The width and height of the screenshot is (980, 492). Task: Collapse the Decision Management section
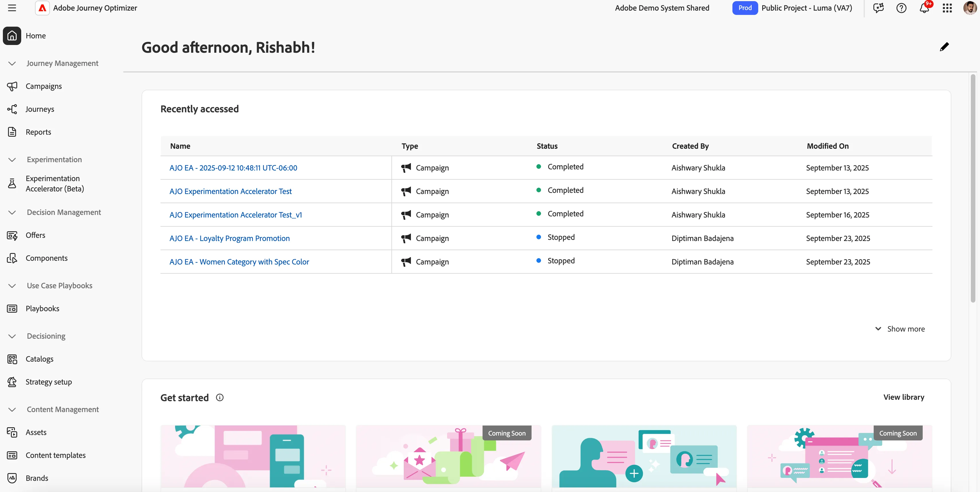12,212
